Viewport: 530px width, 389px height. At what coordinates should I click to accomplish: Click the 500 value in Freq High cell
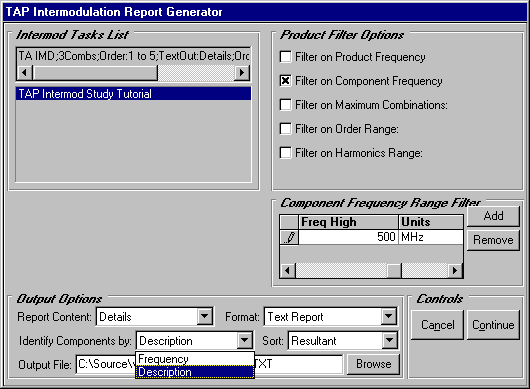pyautogui.click(x=348, y=237)
